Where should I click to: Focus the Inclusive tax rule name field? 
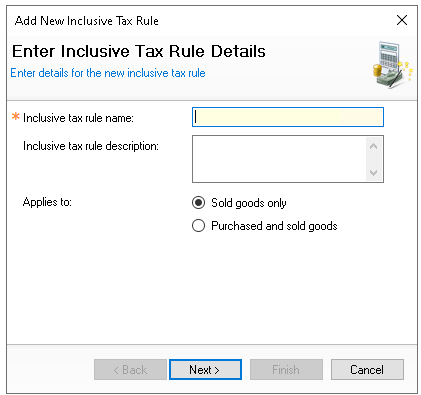[x=288, y=117]
